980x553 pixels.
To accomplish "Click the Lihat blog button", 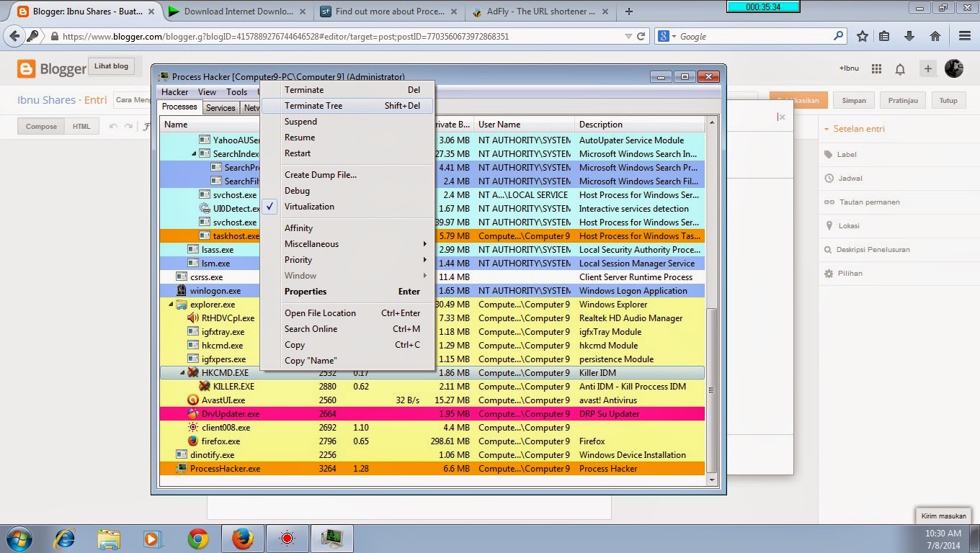I will click(x=111, y=66).
